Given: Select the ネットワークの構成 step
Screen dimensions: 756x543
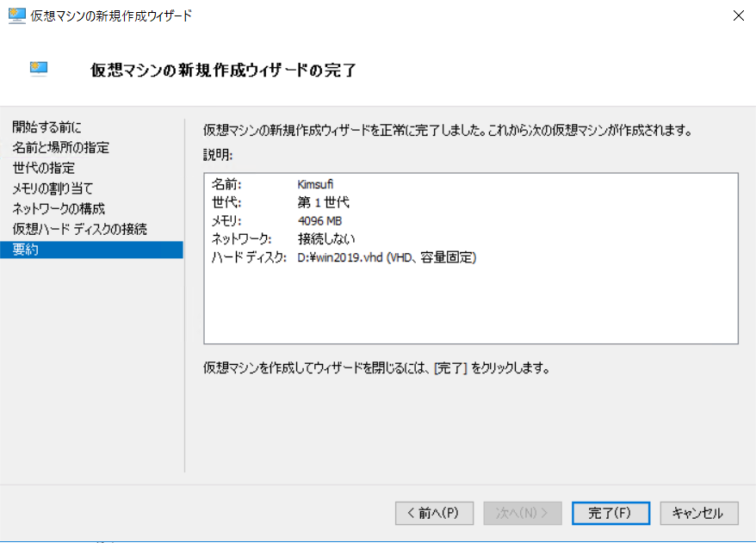Looking at the screenshot, I should coord(57,208).
